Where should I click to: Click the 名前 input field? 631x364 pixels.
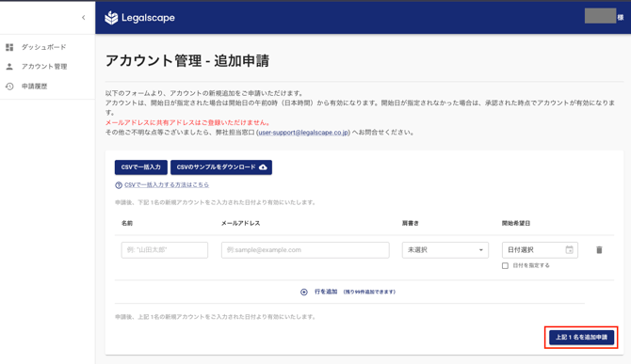click(x=165, y=250)
